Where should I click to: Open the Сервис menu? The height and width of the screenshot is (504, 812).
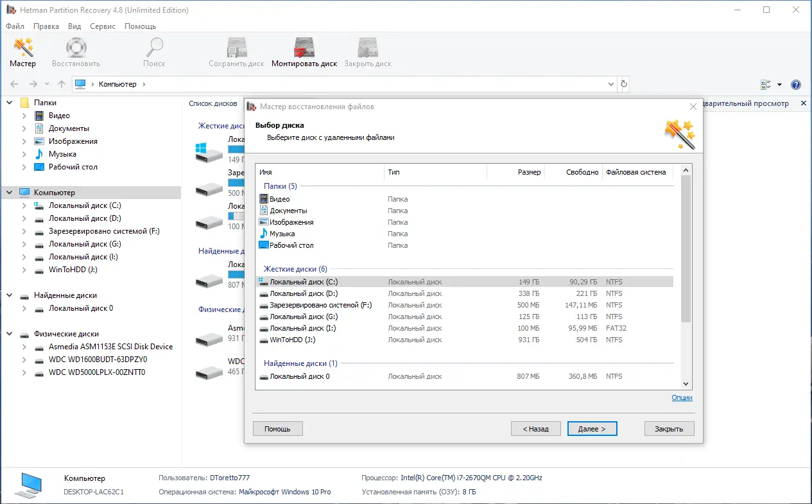(103, 26)
